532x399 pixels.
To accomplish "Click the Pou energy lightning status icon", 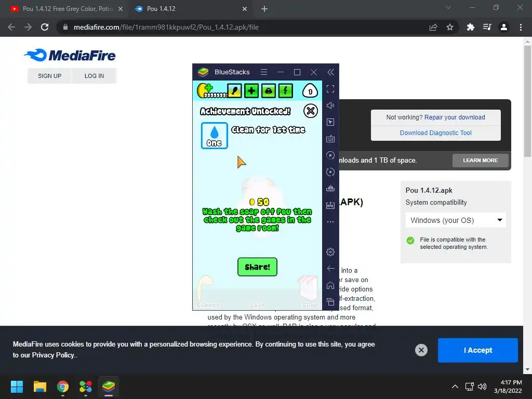I will click(x=285, y=91).
